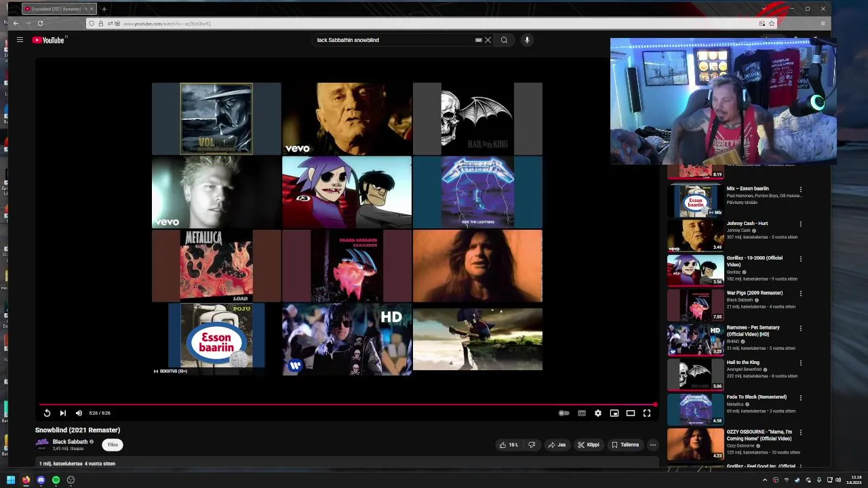The image size is (868, 488).
Task: Open Discord from the taskbar
Action: click(x=41, y=480)
